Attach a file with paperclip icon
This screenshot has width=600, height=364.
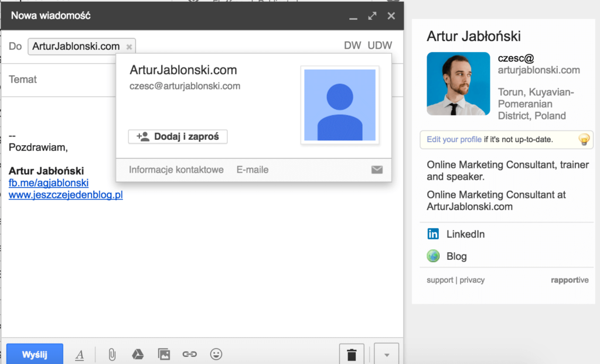(112, 355)
